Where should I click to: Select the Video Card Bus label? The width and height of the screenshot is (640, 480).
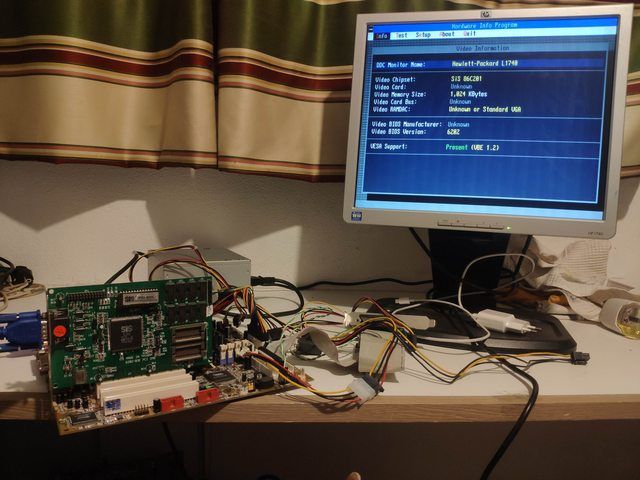pos(395,102)
